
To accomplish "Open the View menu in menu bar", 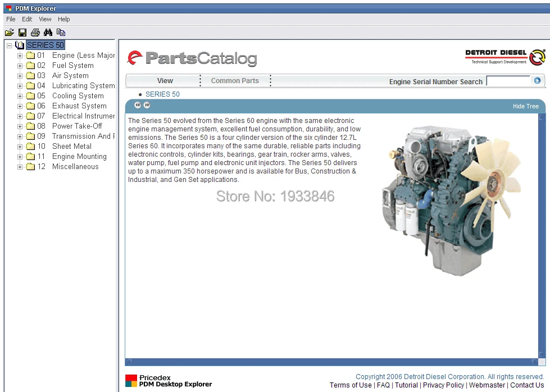I will pyautogui.click(x=45, y=19).
